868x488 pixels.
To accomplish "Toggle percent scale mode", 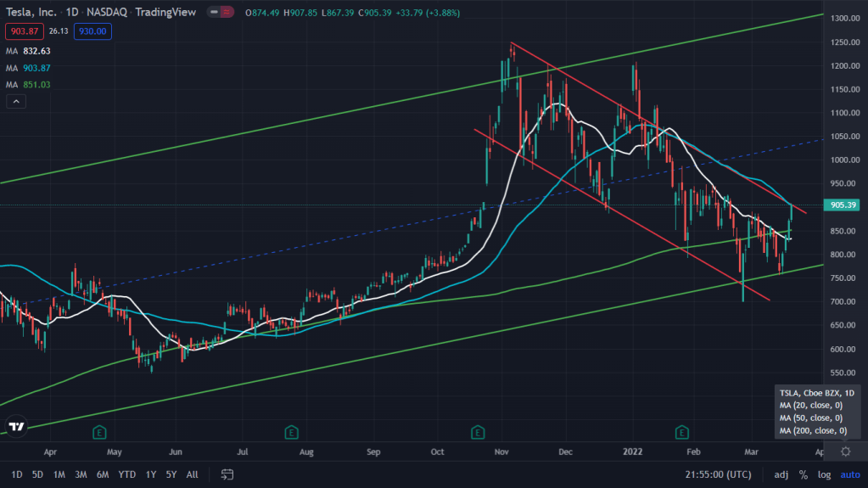I will (x=803, y=474).
